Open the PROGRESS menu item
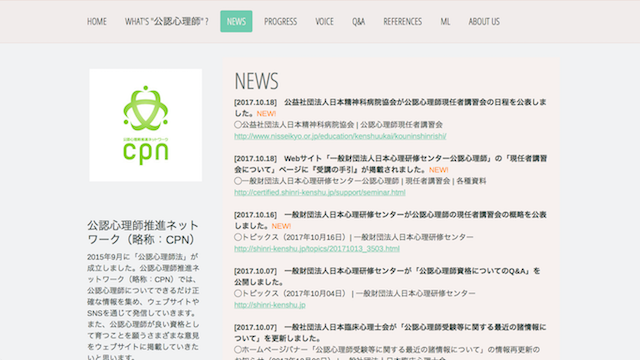 coord(280,21)
